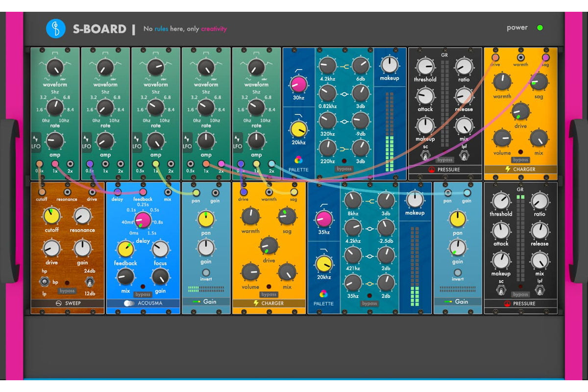Click the warmth input jack on the top-row CHARGER

(x=520, y=58)
